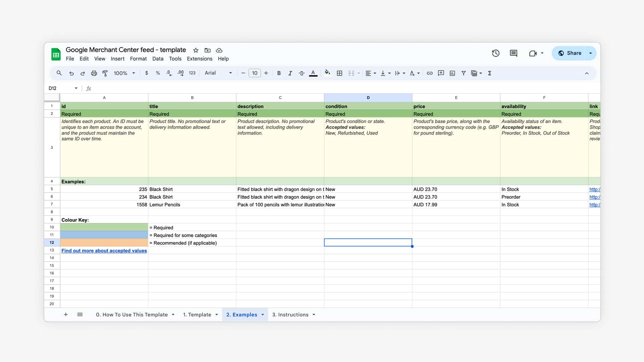Click the search menus magnifier icon
The height and width of the screenshot is (362, 644).
(x=59, y=73)
